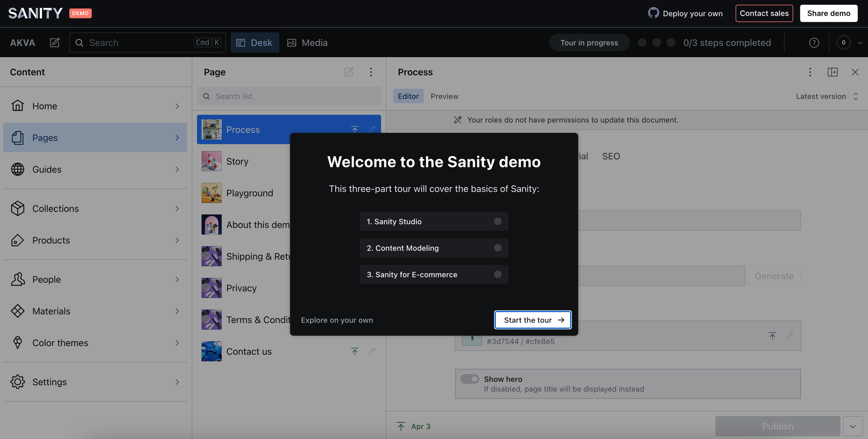
Task: Click the Contact us page thumbnail
Action: point(211,351)
